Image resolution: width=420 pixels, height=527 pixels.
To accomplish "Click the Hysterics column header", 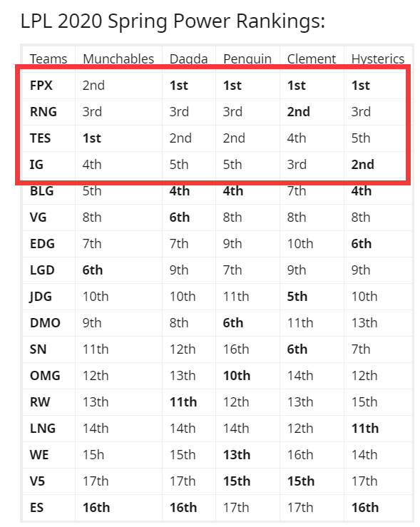I will click(378, 58).
